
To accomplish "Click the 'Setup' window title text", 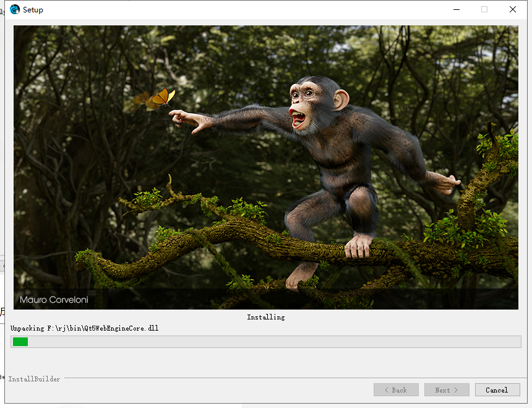I will click(33, 10).
